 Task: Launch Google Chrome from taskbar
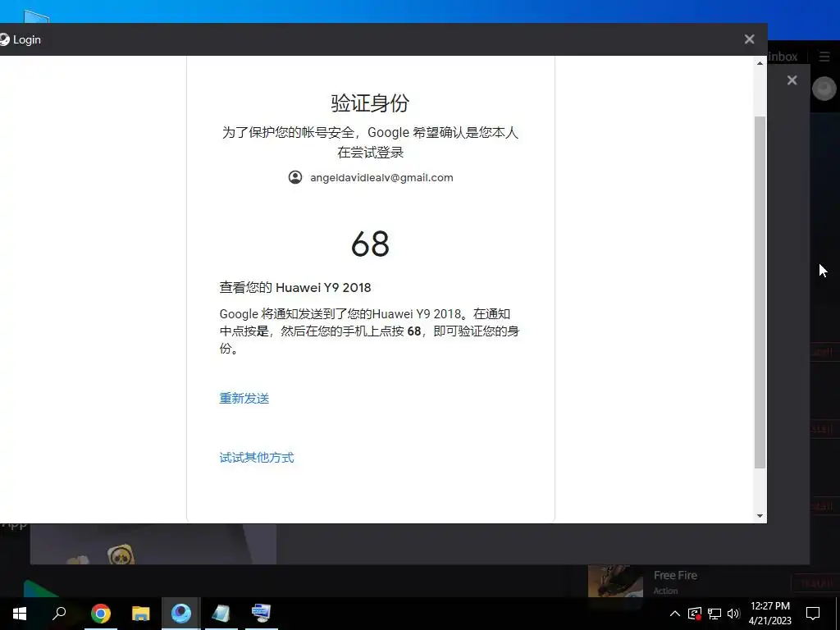pyautogui.click(x=100, y=614)
